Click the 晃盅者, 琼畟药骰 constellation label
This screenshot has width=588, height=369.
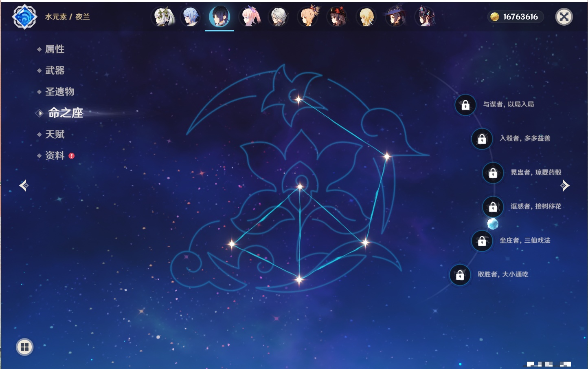[536, 172]
